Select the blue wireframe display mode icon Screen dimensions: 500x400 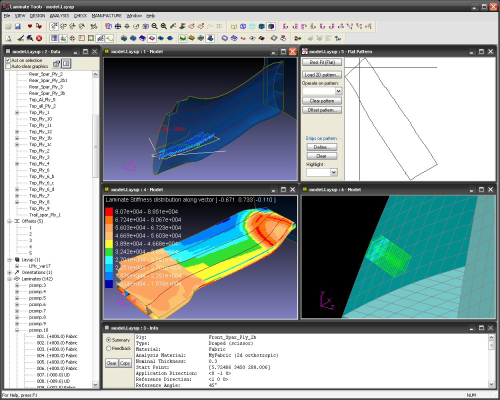coord(243,26)
